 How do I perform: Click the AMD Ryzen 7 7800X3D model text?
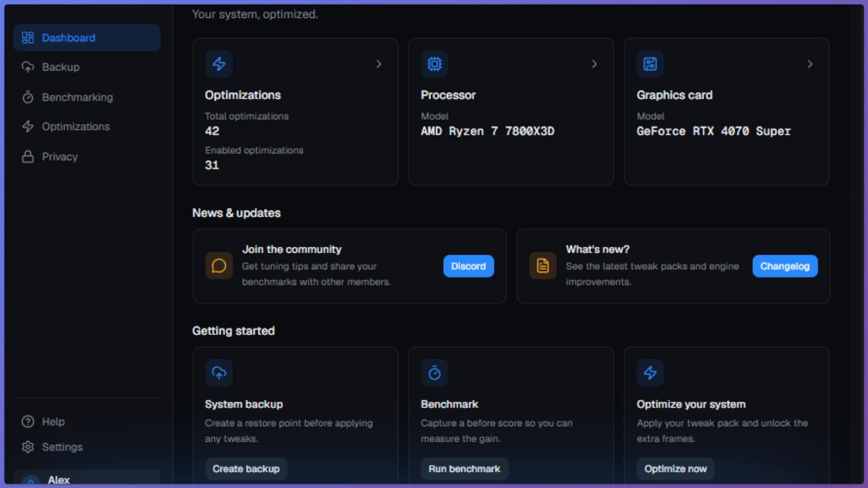click(488, 131)
